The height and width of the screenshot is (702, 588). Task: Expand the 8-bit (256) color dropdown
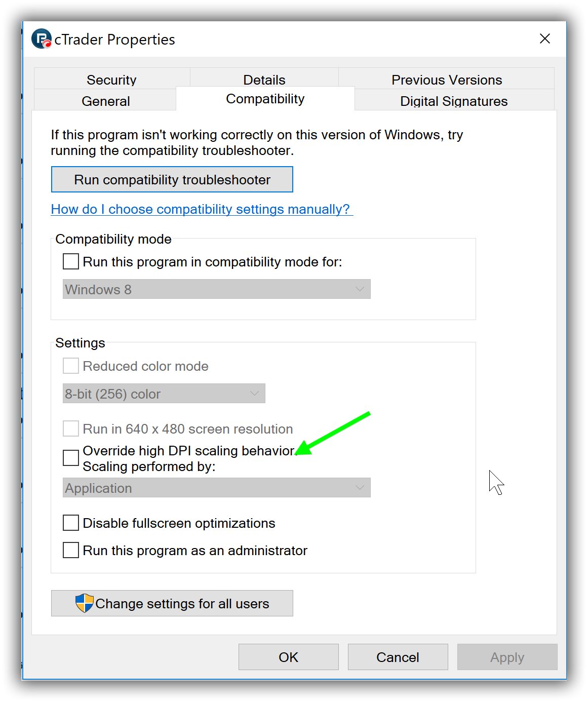(164, 394)
